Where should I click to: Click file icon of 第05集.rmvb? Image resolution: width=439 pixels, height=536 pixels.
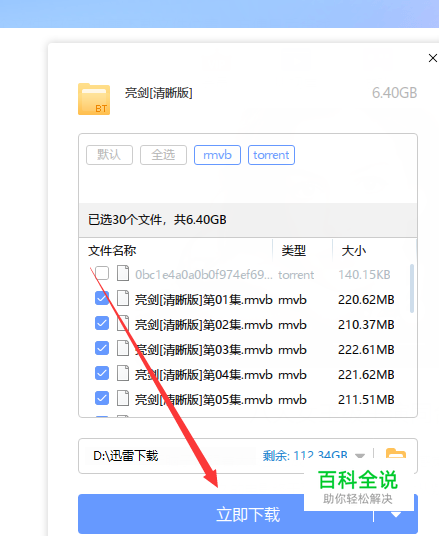click(x=123, y=398)
